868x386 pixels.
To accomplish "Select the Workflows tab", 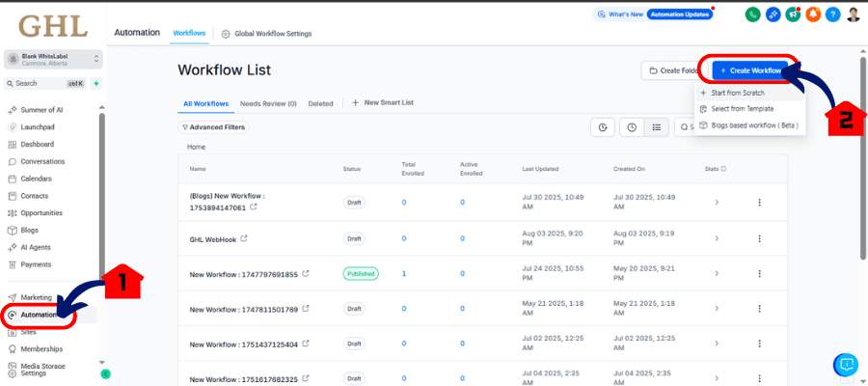I will point(189,33).
